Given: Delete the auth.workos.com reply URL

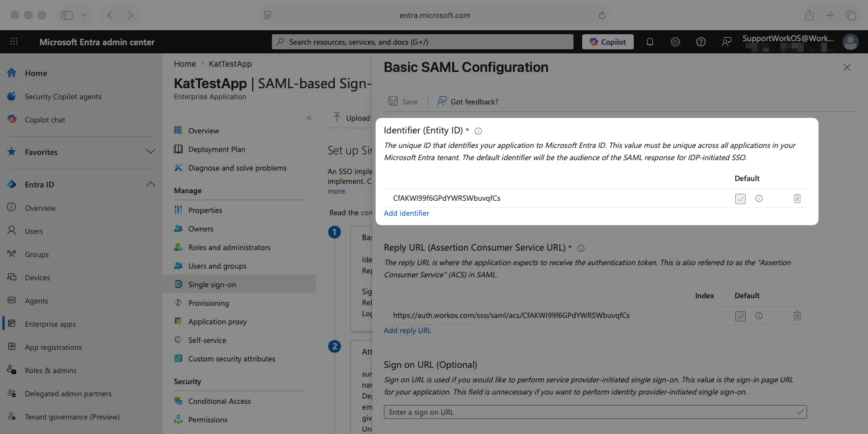Looking at the screenshot, I should click(797, 316).
